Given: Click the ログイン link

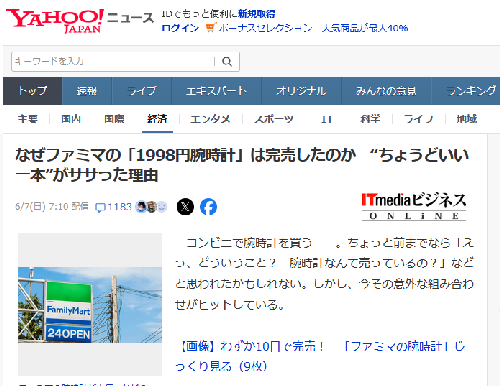Looking at the screenshot, I should 180,28.
